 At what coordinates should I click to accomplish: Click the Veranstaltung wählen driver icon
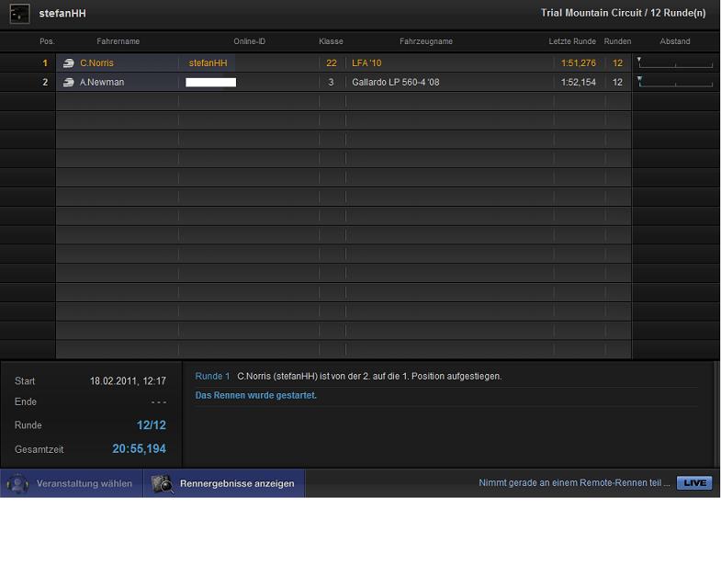tap(17, 483)
